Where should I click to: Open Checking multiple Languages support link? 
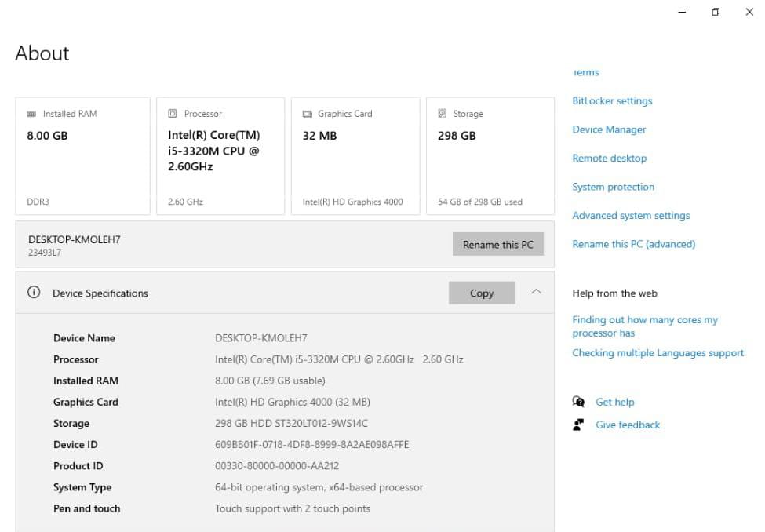click(658, 353)
